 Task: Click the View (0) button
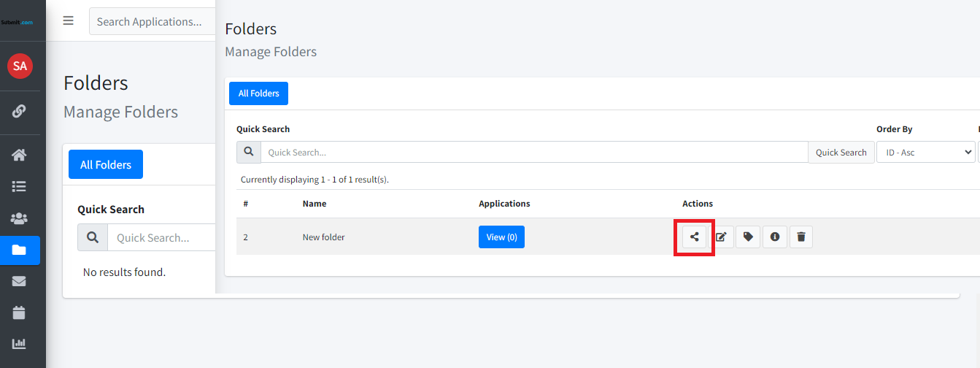tap(501, 237)
